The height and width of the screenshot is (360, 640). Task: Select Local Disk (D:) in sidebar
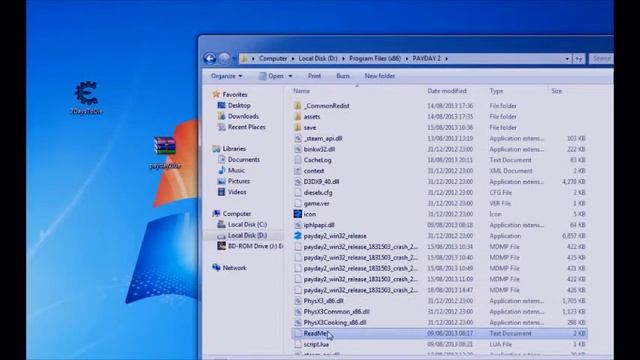pos(247,236)
